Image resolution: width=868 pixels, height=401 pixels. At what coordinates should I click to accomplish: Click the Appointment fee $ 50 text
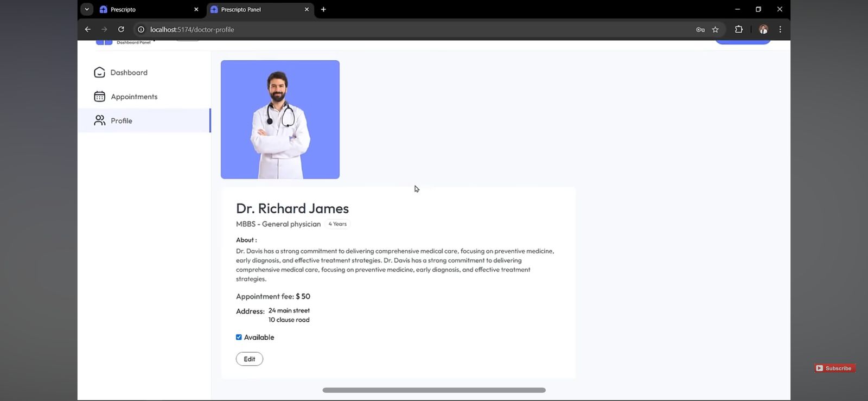tap(273, 296)
